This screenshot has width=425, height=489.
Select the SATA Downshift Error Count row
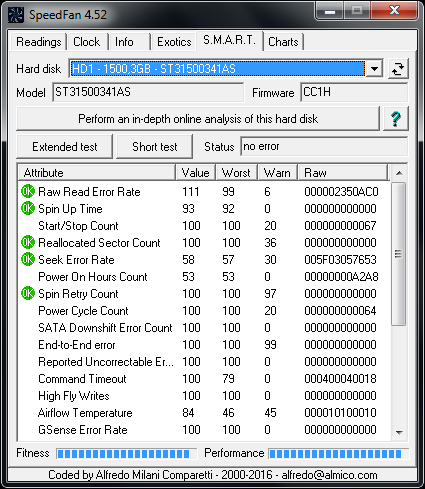204,328
